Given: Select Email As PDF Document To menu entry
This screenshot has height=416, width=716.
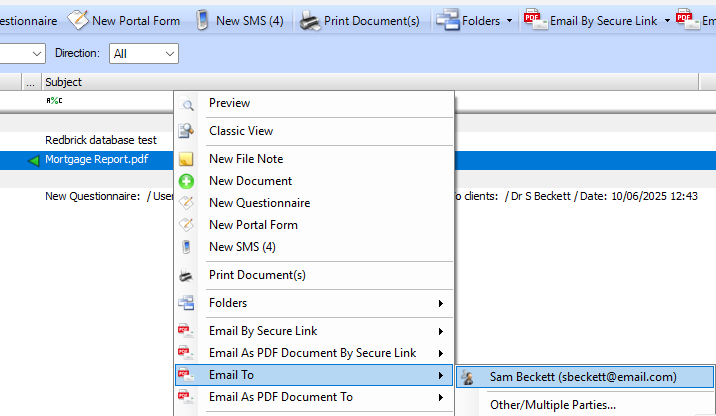Looking at the screenshot, I should point(281,397).
